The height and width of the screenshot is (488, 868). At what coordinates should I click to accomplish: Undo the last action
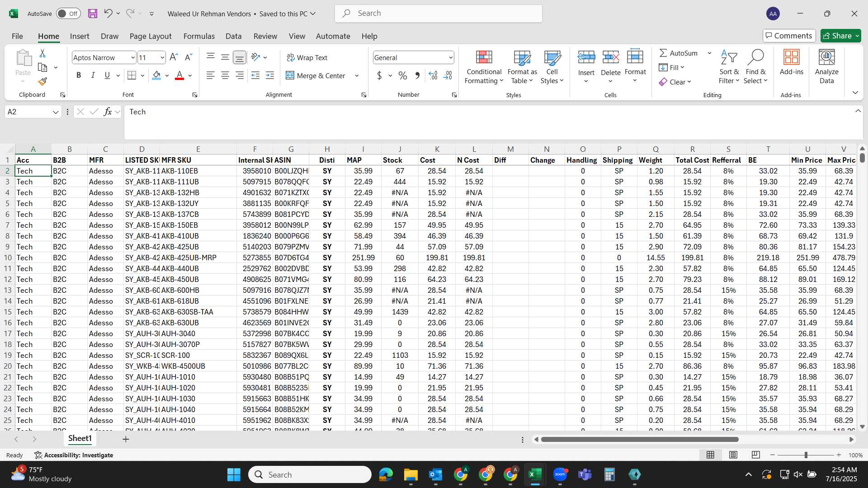click(x=108, y=14)
